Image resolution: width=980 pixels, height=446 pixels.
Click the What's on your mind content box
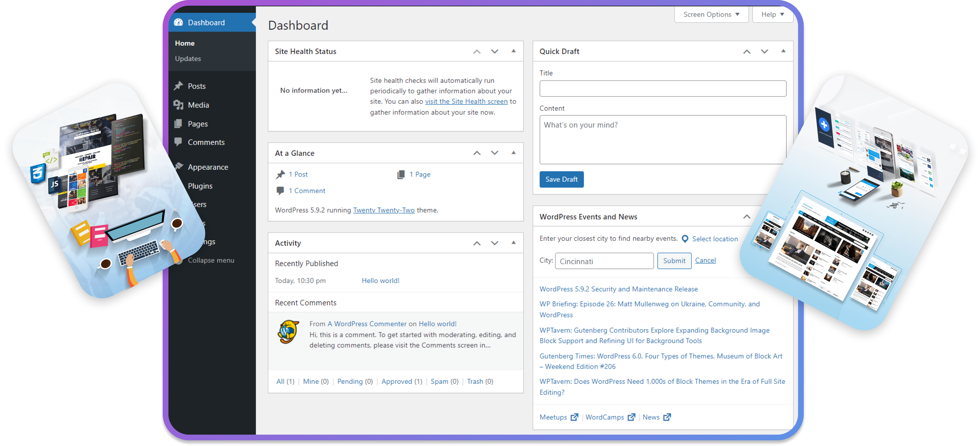663,140
